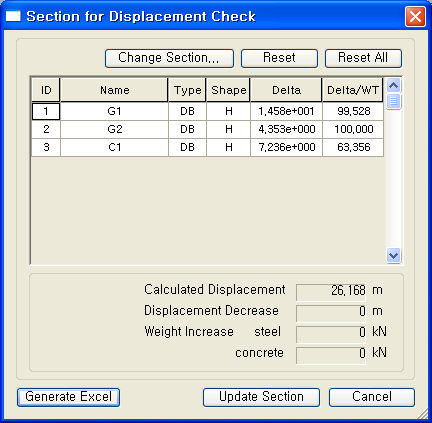Click the Reset button
Screen dimensions: 432x423
coord(279,58)
